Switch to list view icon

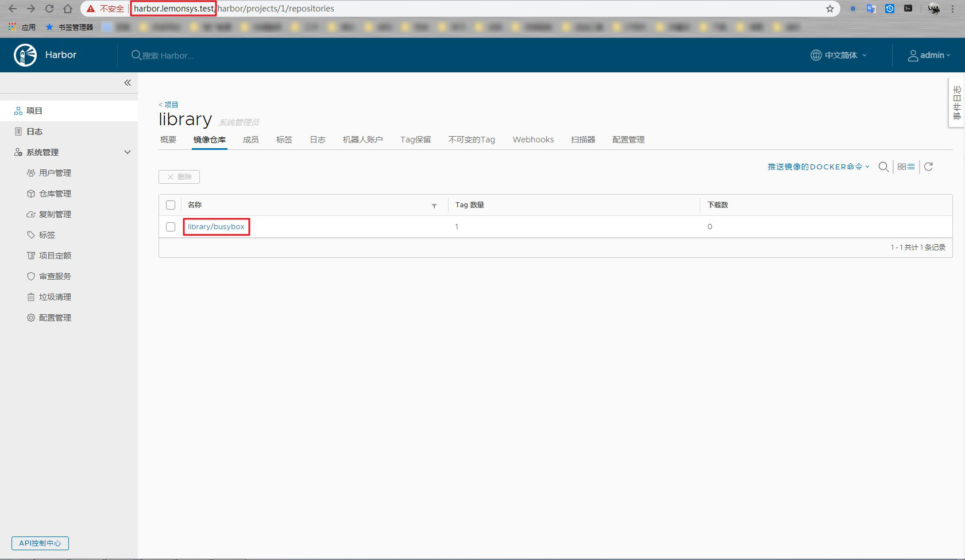(911, 167)
